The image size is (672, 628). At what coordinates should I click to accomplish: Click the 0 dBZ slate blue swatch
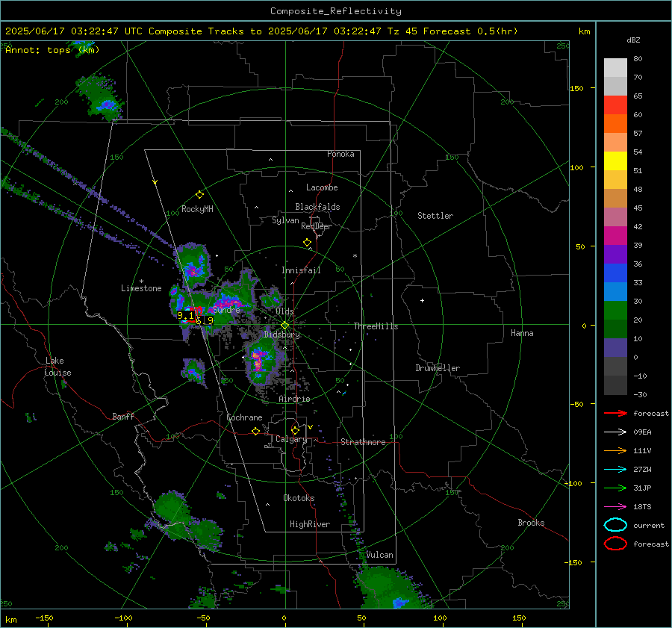[x=615, y=348]
